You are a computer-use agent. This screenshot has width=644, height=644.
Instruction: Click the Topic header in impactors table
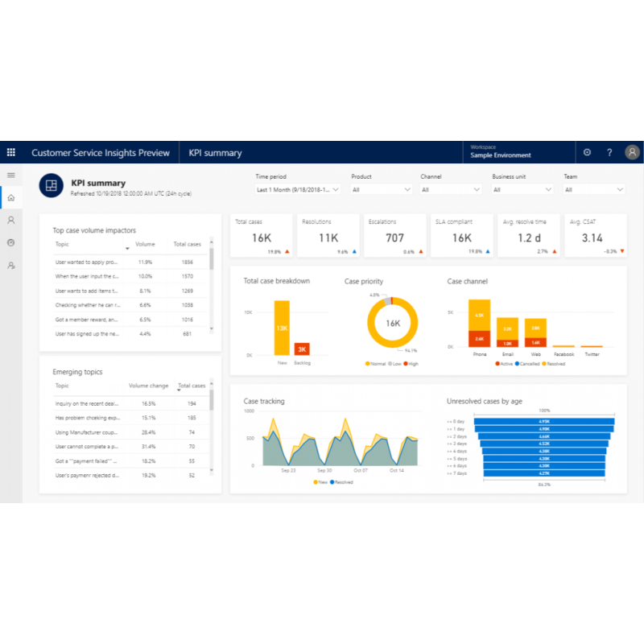[x=62, y=244]
